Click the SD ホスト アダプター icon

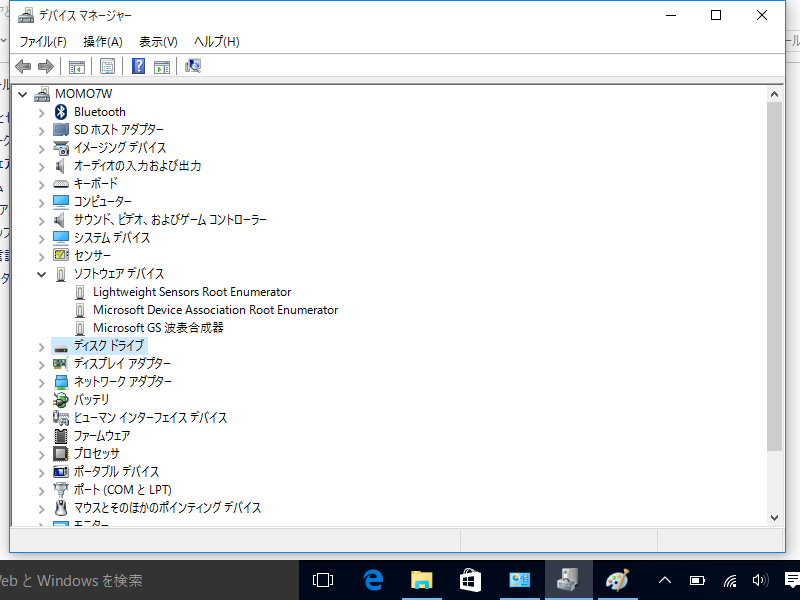[x=61, y=130]
